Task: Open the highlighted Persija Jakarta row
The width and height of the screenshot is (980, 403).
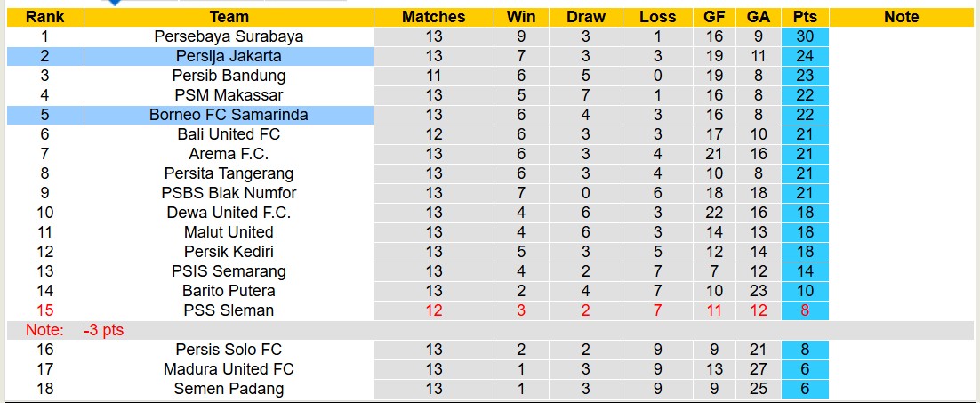Action: (x=229, y=56)
